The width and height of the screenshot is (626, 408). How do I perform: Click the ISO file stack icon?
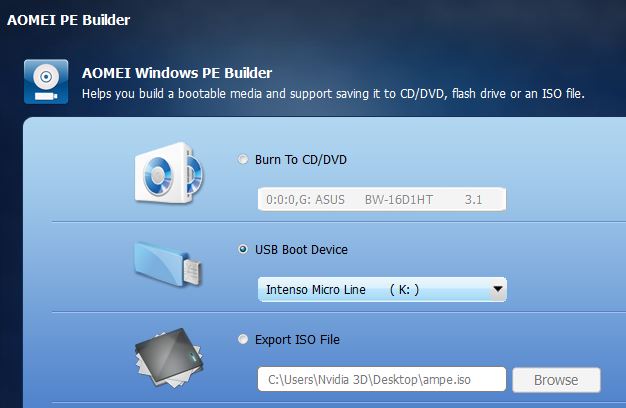coord(169,358)
